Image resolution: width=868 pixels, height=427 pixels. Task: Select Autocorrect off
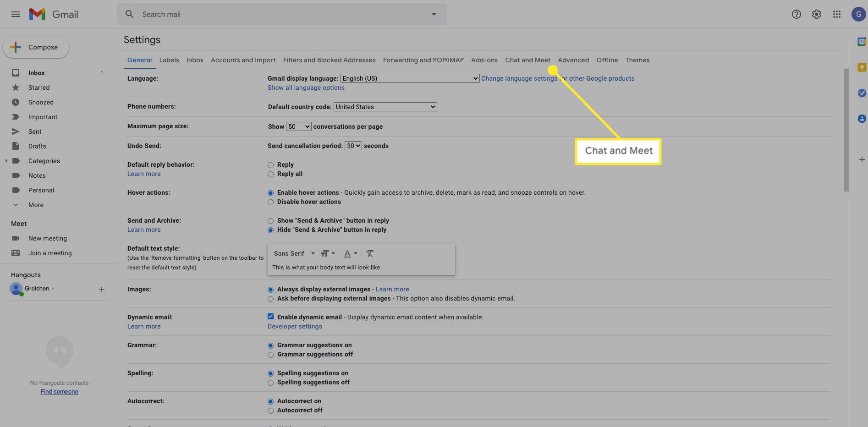tap(270, 411)
